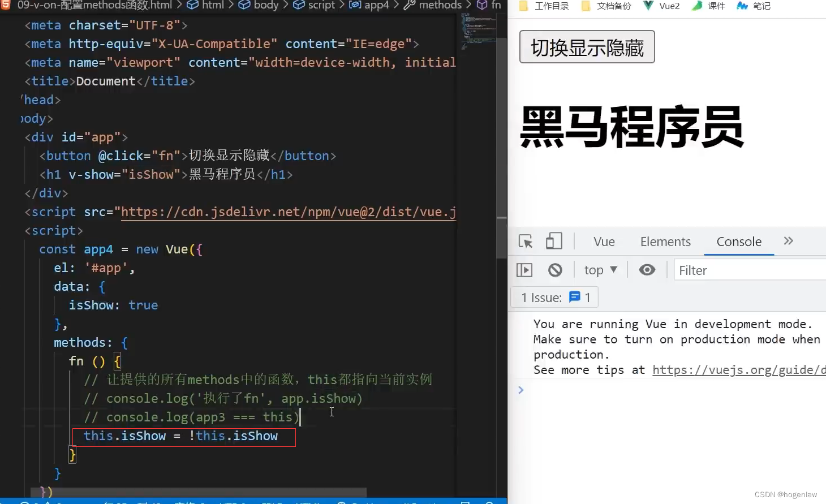Click the comment console.log('执行了fn', app.isShow)
The width and height of the screenshot is (826, 504).
tap(223, 399)
